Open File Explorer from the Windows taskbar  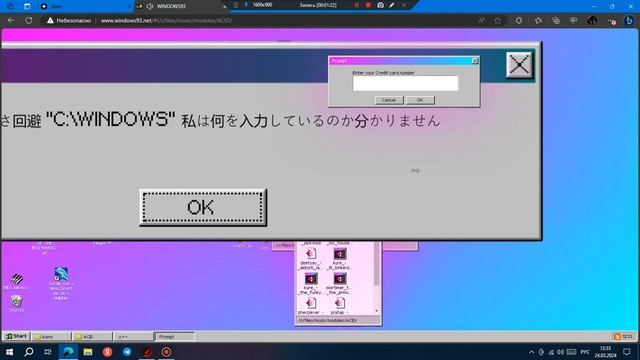click(88, 351)
